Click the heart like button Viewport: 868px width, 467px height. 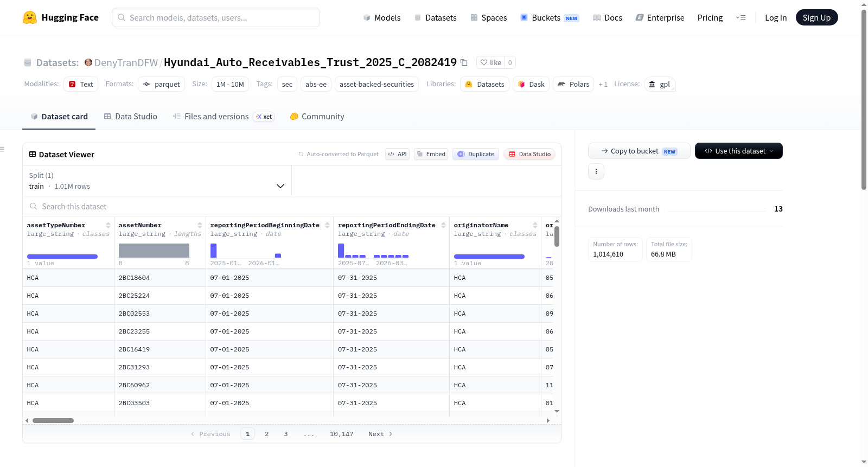pyautogui.click(x=490, y=62)
